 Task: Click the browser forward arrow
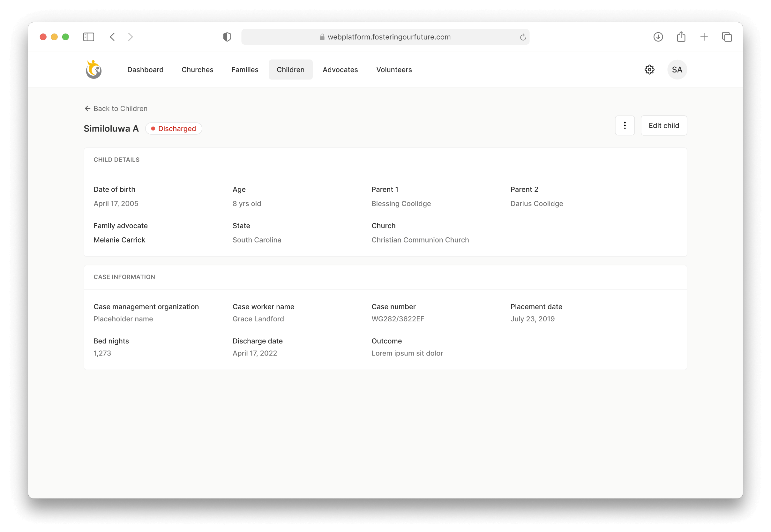pyautogui.click(x=130, y=37)
